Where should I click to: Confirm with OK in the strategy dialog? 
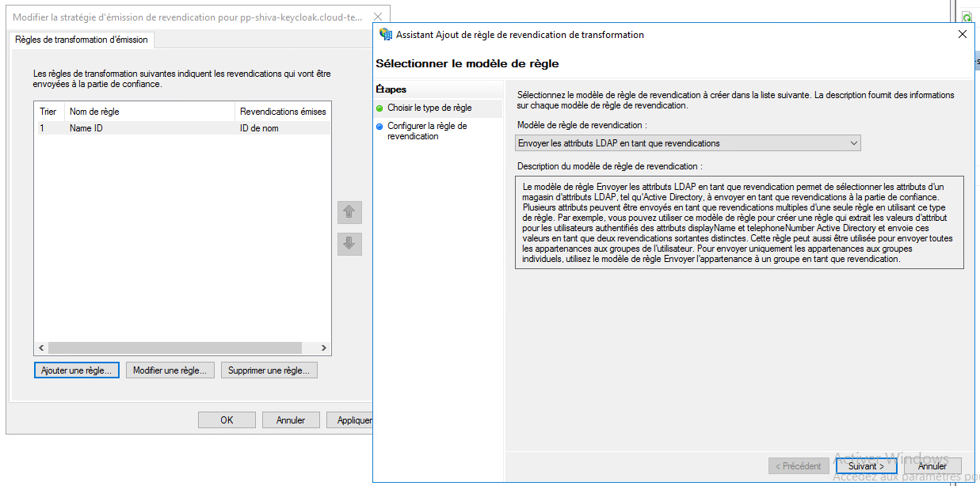(227, 420)
